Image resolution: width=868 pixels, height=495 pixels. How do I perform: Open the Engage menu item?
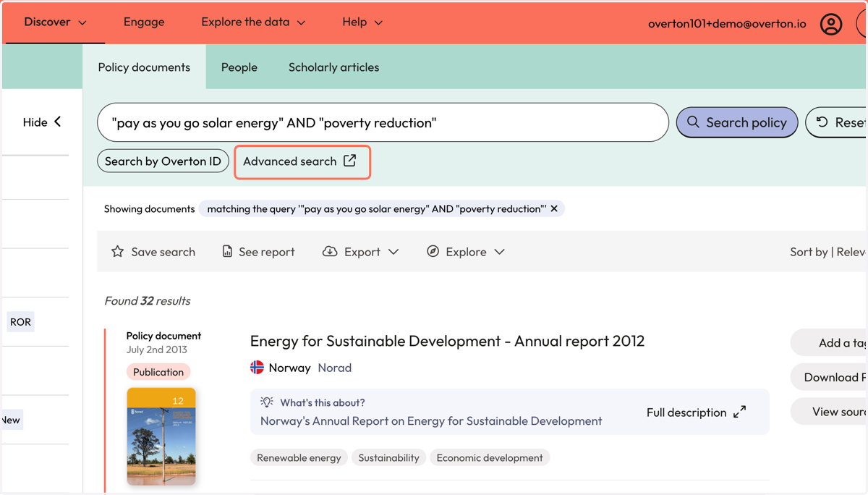click(x=144, y=22)
